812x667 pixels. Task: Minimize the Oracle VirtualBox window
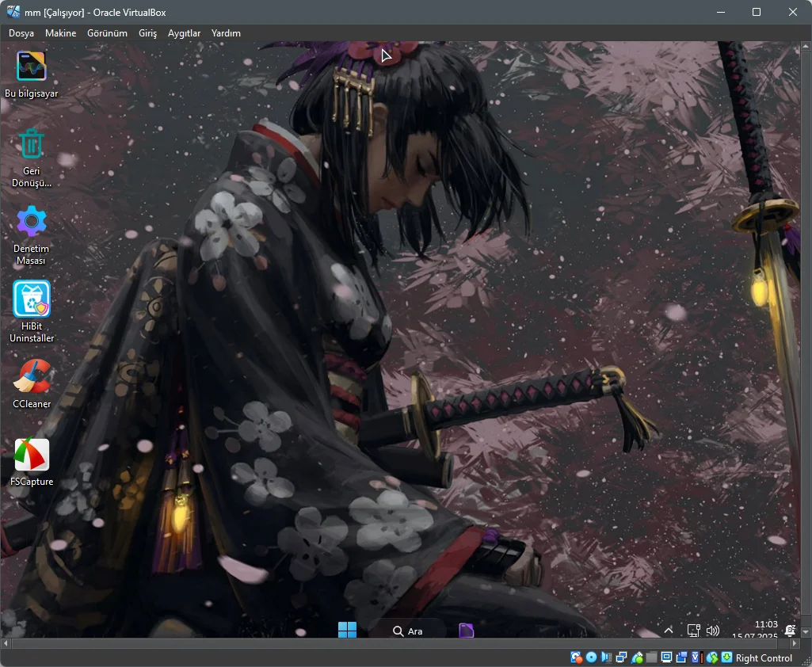pyautogui.click(x=721, y=12)
